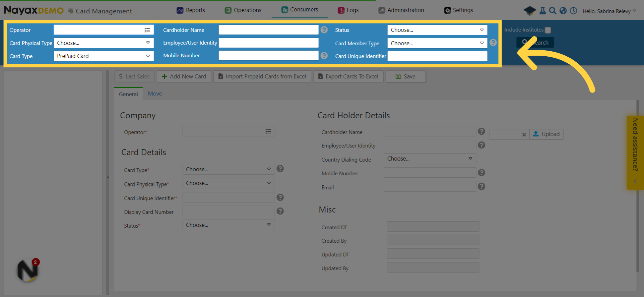Click the Save button
The height and width of the screenshot is (297, 644).
point(406,76)
